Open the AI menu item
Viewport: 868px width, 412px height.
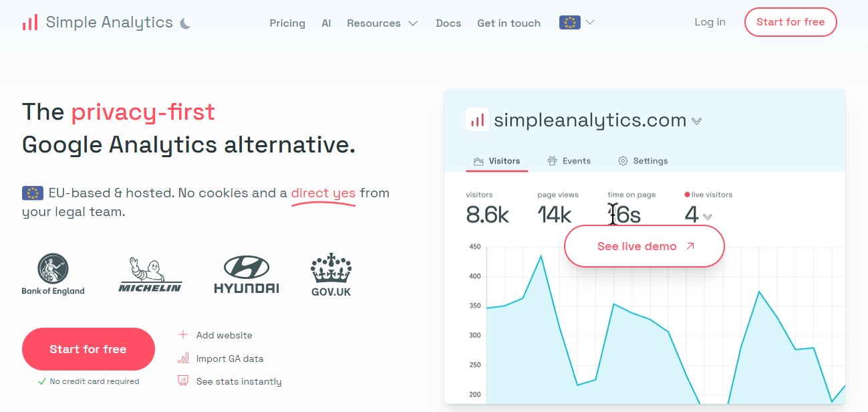pos(326,23)
